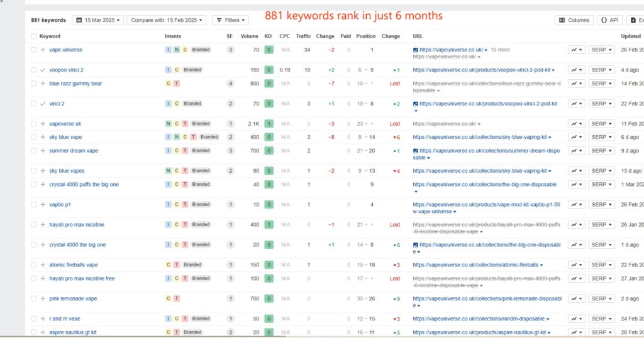
Task: Sort table by Position column
Action: (365, 36)
